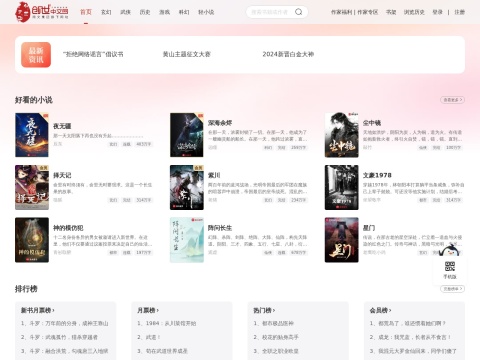
Task: Open the 游戏 category tab
Action: 164,12
